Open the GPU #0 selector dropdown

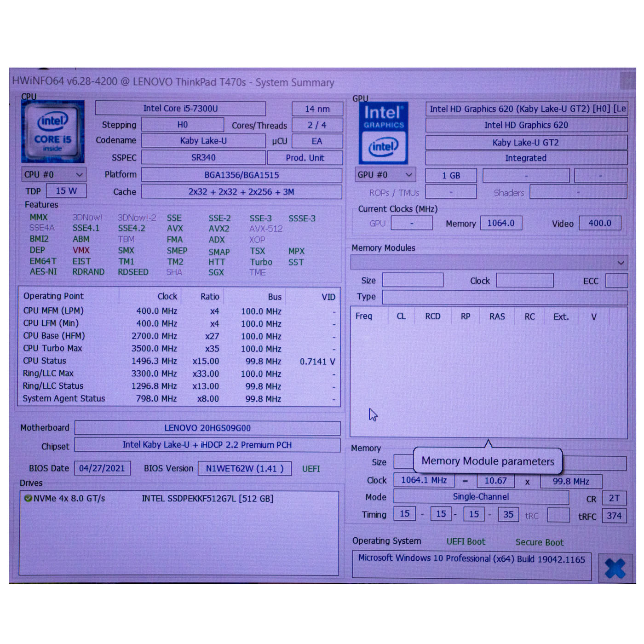point(385,175)
